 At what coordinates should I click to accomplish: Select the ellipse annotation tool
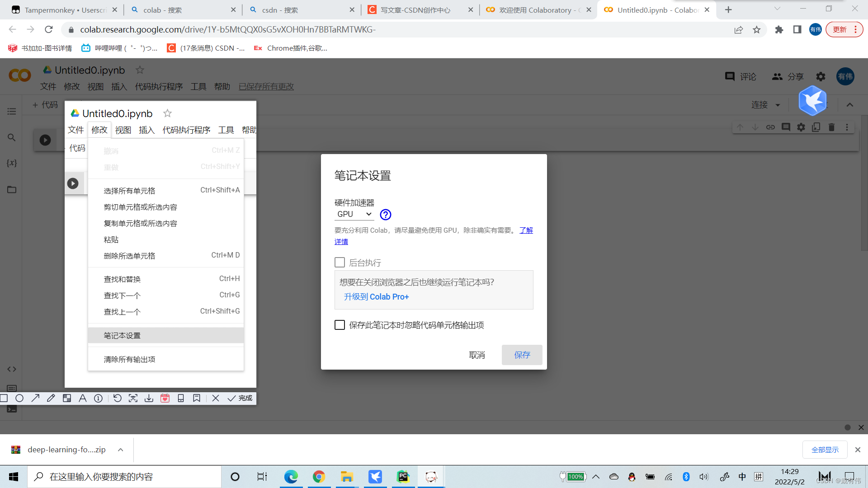[x=19, y=398]
